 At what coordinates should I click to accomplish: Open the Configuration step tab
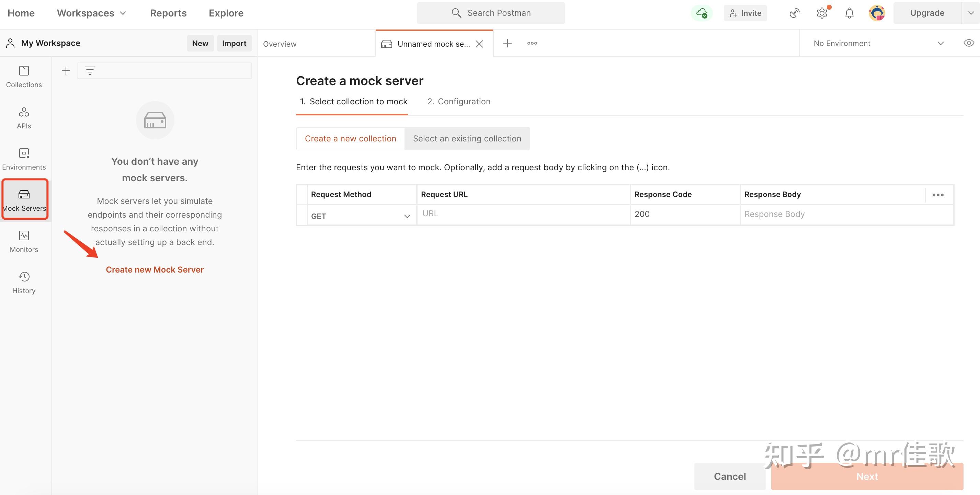point(459,102)
